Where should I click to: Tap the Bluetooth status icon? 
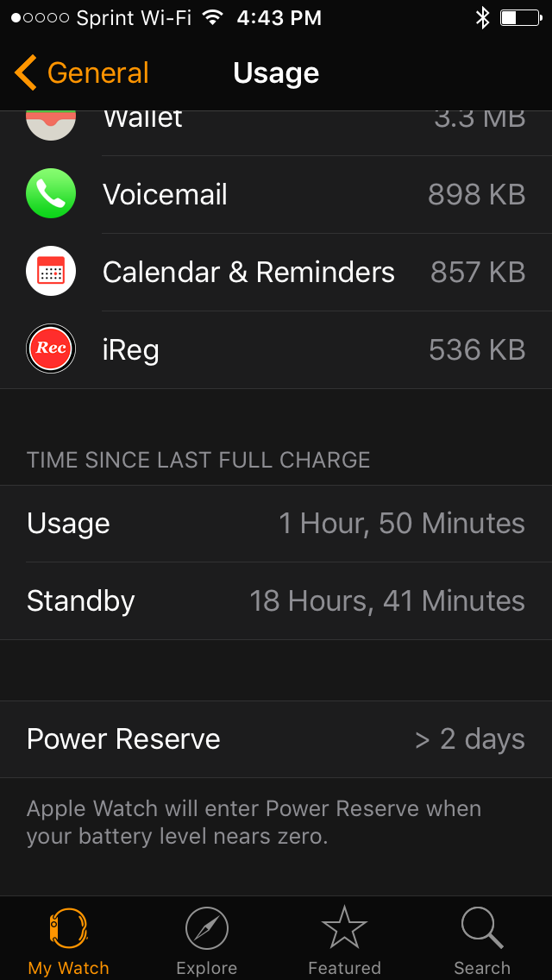point(483,18)
